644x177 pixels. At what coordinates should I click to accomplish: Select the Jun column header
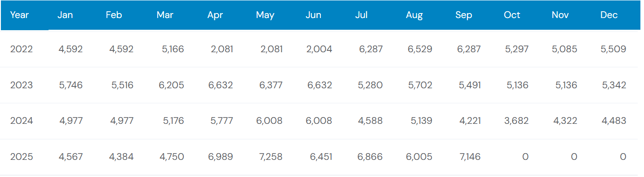313,15
